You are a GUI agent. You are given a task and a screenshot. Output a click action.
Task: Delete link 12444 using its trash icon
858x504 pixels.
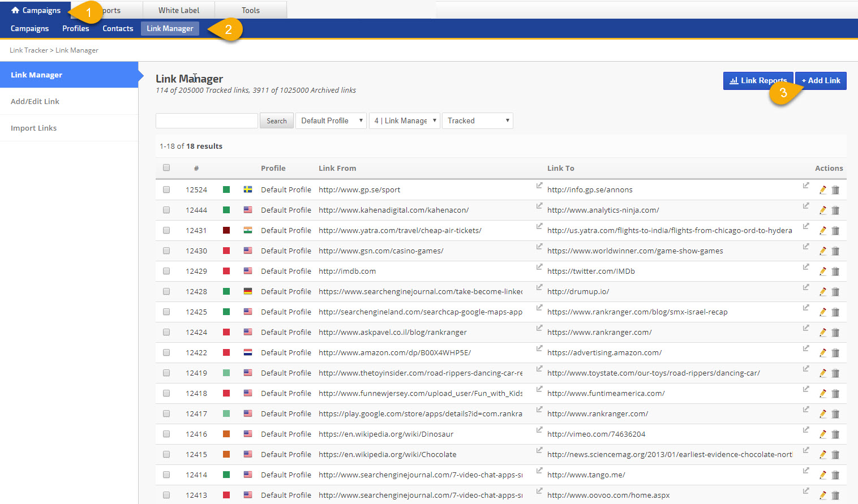[835, 210]
